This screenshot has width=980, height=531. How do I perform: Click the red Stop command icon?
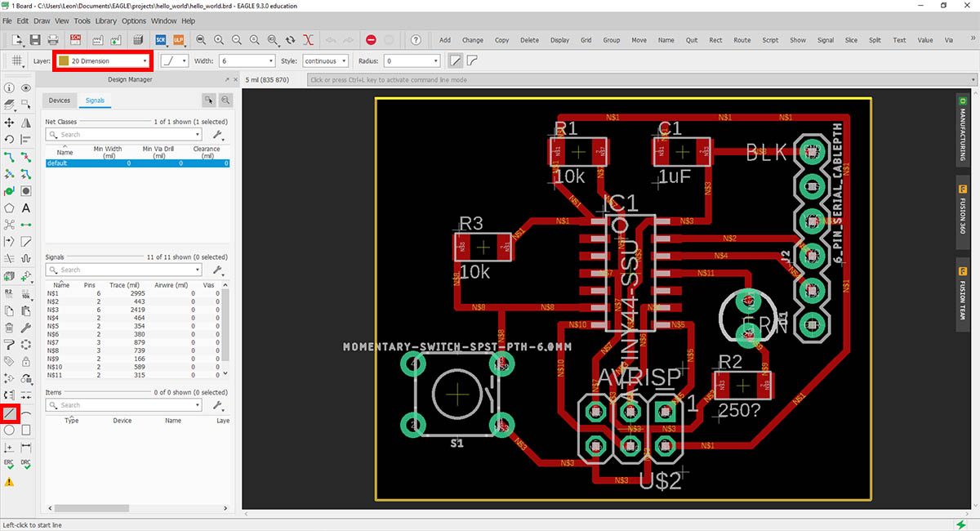point(371,39)
